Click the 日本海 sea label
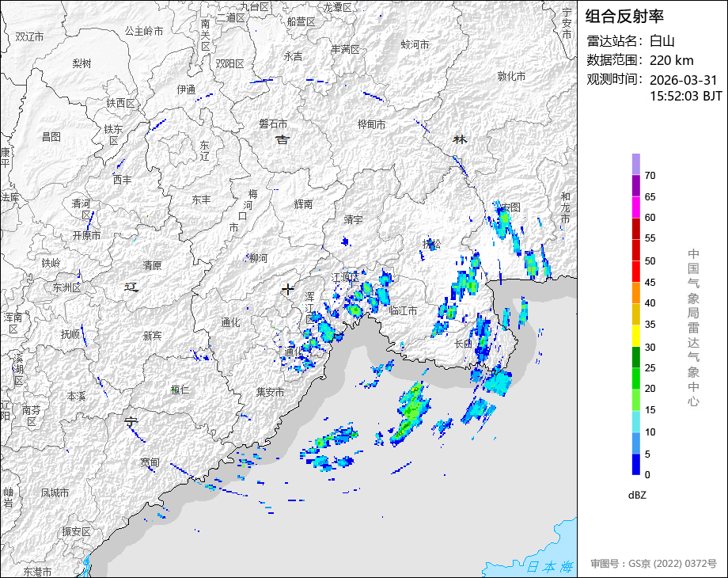 tap(549, 567)
